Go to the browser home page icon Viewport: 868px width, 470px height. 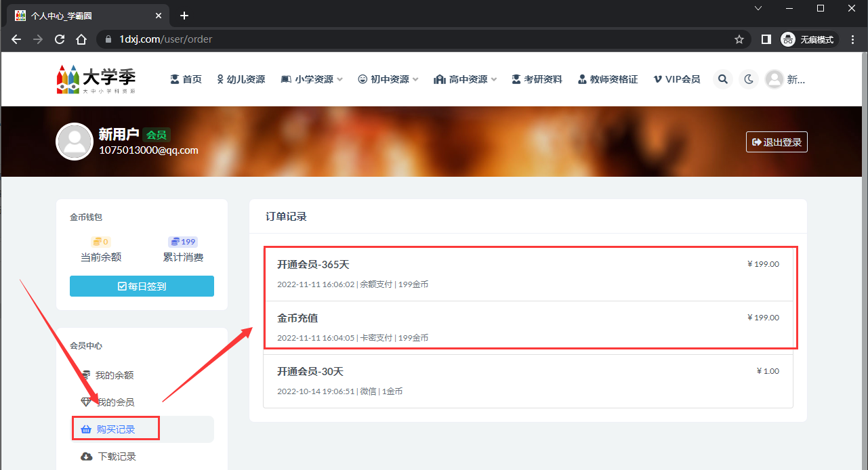pos(81,39)
